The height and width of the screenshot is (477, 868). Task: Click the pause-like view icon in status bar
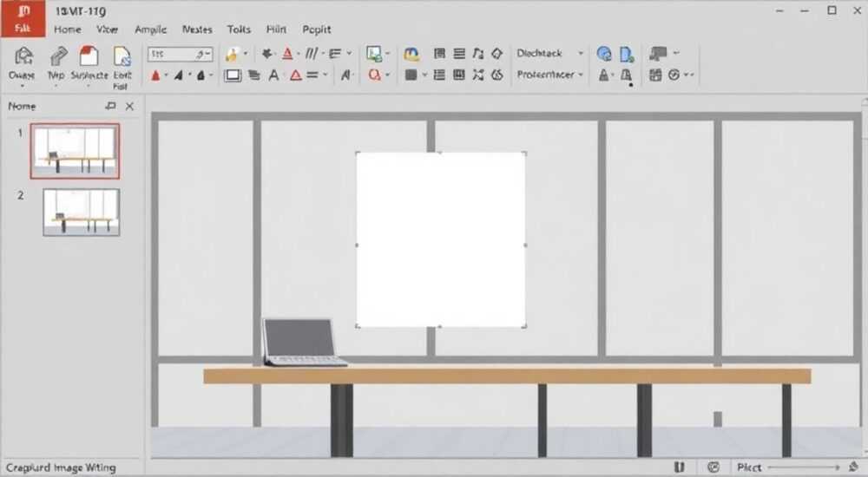click(680, 467)
